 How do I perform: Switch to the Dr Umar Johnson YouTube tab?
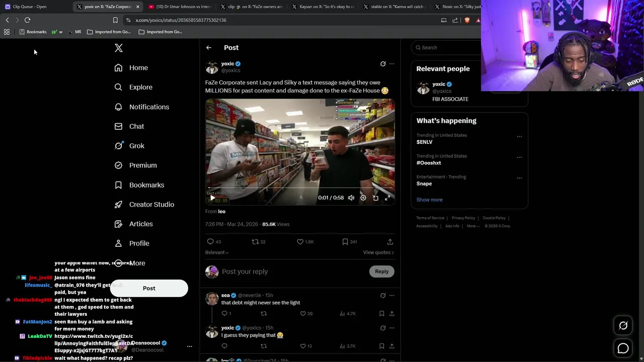pyautogui.click(x=180, y=7)
